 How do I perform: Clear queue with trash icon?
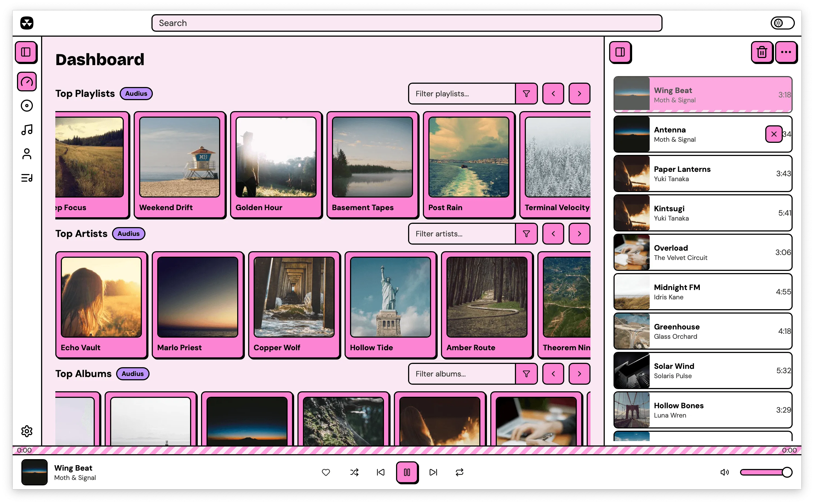(x=762, y=52)
